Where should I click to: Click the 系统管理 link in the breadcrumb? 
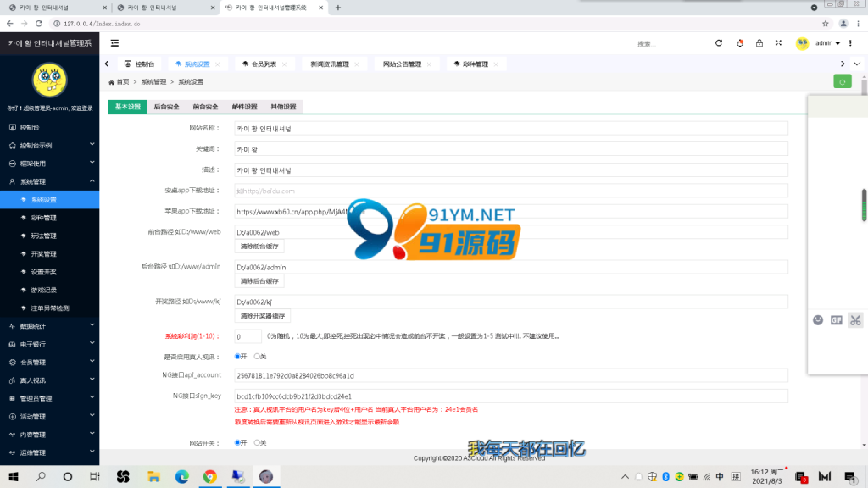click(153, 82)
